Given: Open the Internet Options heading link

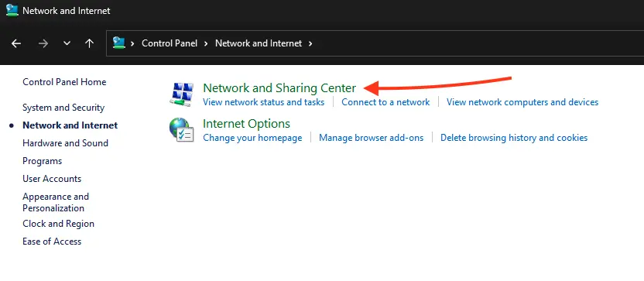Looking at the screenshot, I should [x=246, y=123].
